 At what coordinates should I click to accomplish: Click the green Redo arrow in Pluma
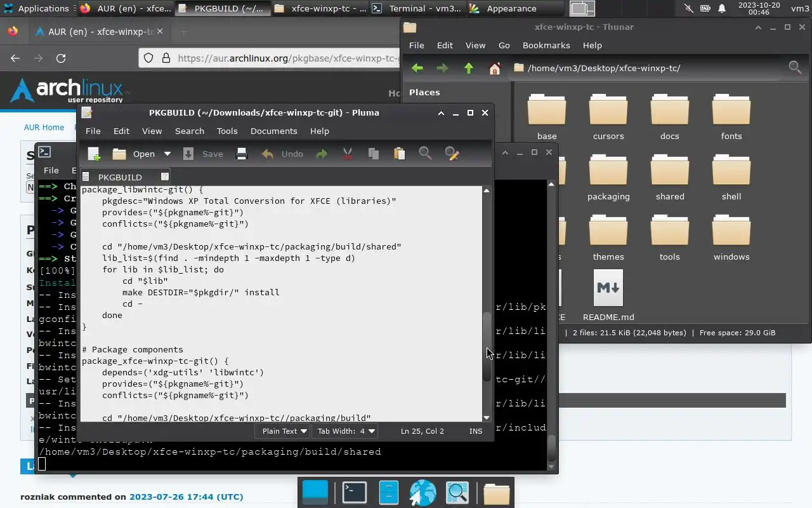pos(322,154)
